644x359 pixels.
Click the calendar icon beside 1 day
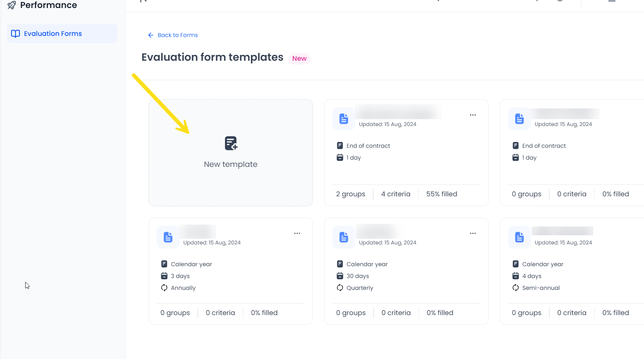coord(340,157)
